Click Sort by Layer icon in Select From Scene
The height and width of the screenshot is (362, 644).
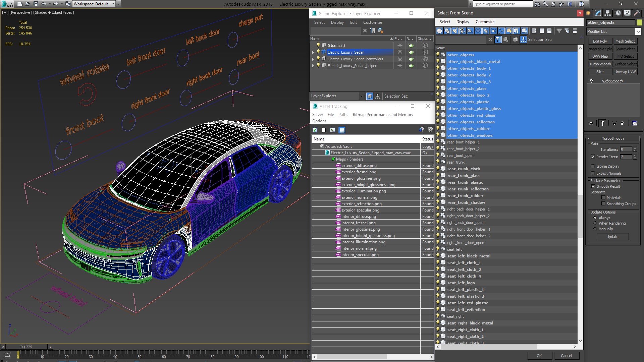[x=516, y=40]
